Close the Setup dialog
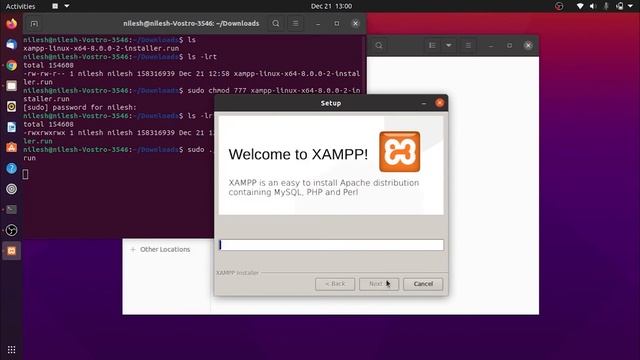640x360 pixels. coord(440,103)
